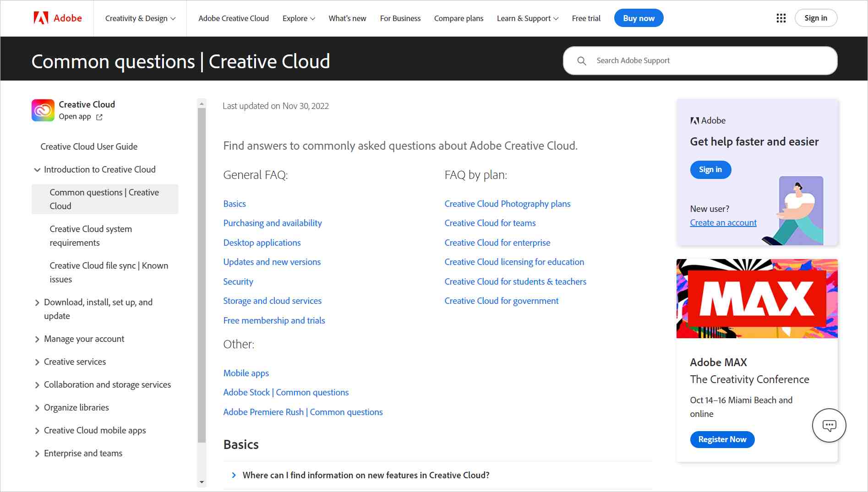
Task: Open Creative Cloud User Guide
Action: pos(89,146)
